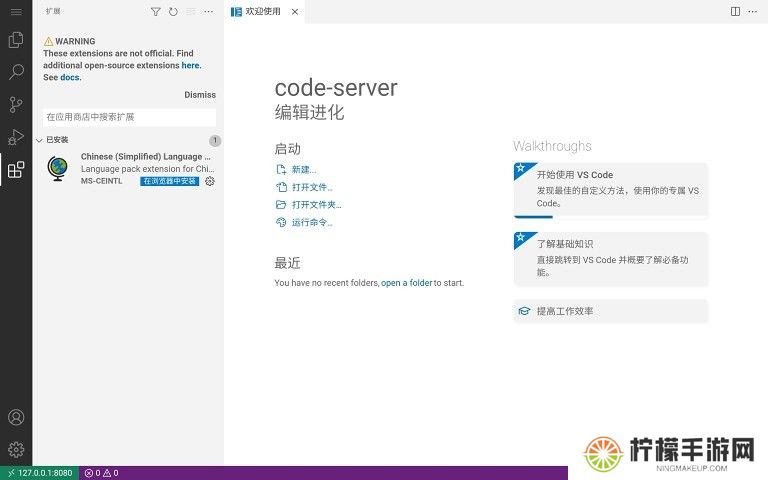Image resolution: width=768 pixels, height=480 pixels.
Task: Open the 'docs' link in warning
Action: point(70,77)
